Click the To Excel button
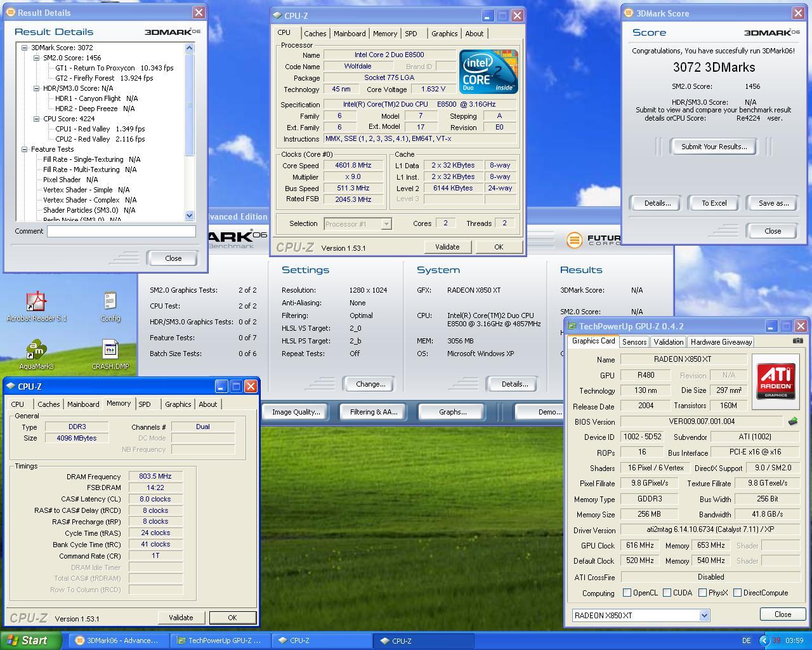This screenshot has height=650, width=812. [x=714, y=203]
